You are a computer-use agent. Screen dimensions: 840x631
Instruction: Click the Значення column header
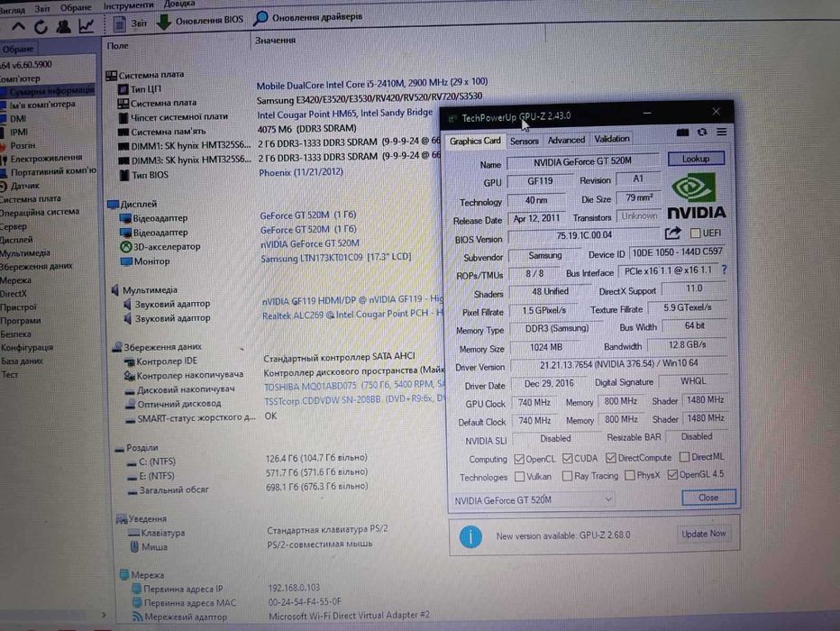(x=276, y=41)
